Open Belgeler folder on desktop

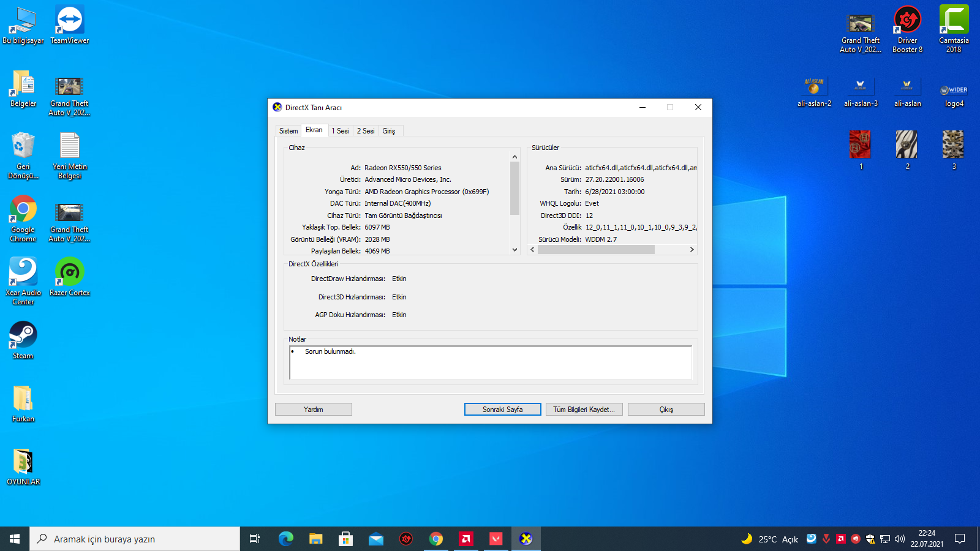pos(23,89)
